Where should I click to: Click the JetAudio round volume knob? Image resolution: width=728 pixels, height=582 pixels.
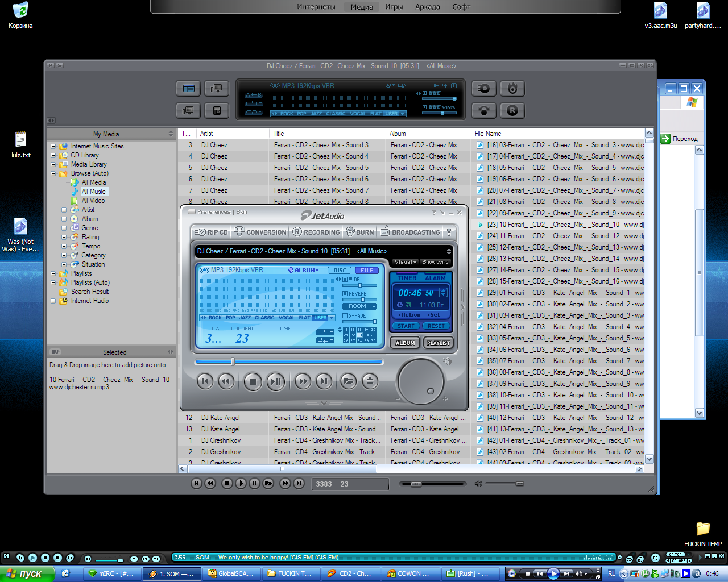click(x=421, y=381)
